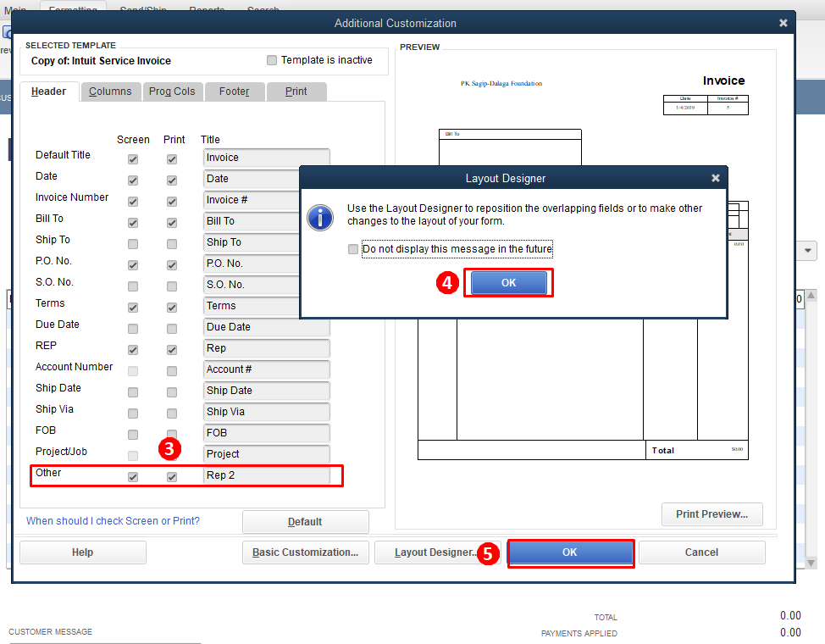The height and width of the screenshot is (644, 825).
Task: Toggle Date Screen checkbox
Action: pos(133,180)
